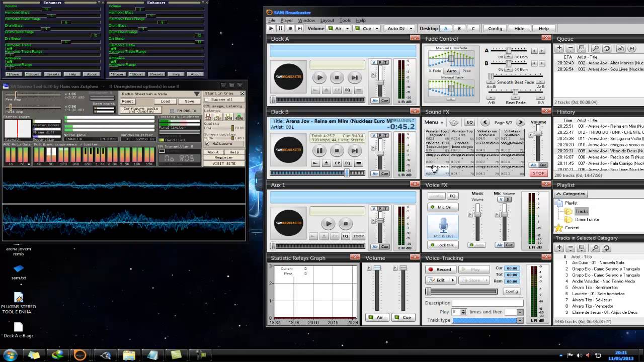644x362 pixels.
Task: Click Pause in SAM Broadcaster's main toolbar
Action: [281, 29]
